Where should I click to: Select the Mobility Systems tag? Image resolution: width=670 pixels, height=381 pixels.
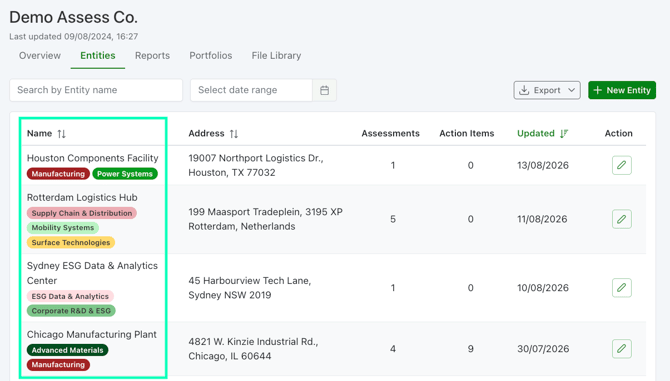click(63, 228)
